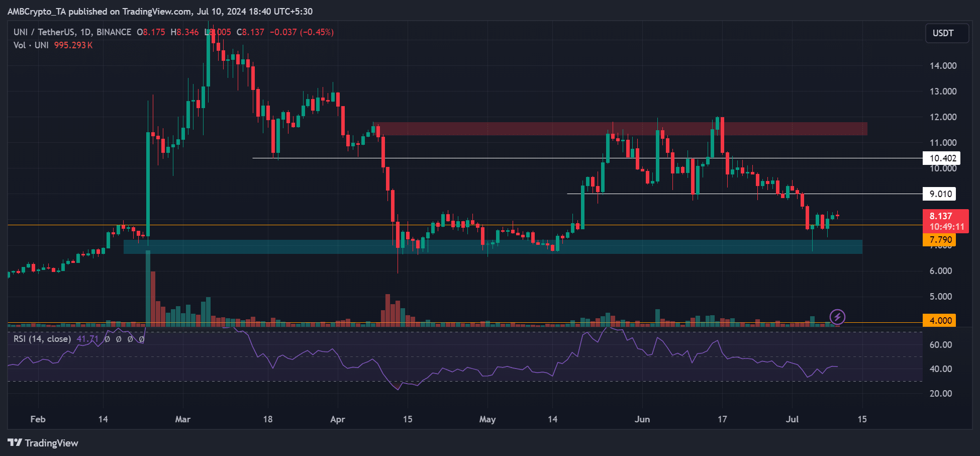980x456 pixels.
Task: Click the volume value 995.293 K
Action: tap(73, 45)
